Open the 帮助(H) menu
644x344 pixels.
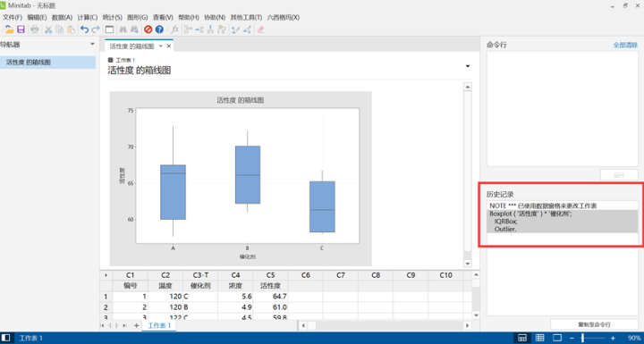tap(189, 17)
